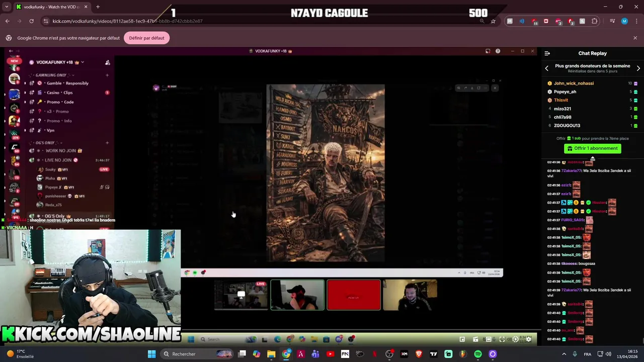The image size is (644, 362).
Task: Dismiss the default browser notification bar
Action: tap(635, 38)
